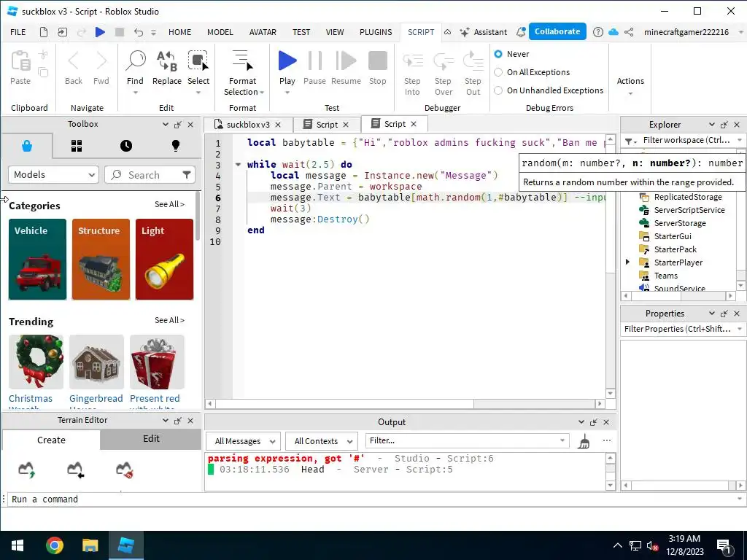The height and width of the screenshot is (560, 747).
Task: Switch to PLUGINS ribbon tab
Action: coord(376,32)
